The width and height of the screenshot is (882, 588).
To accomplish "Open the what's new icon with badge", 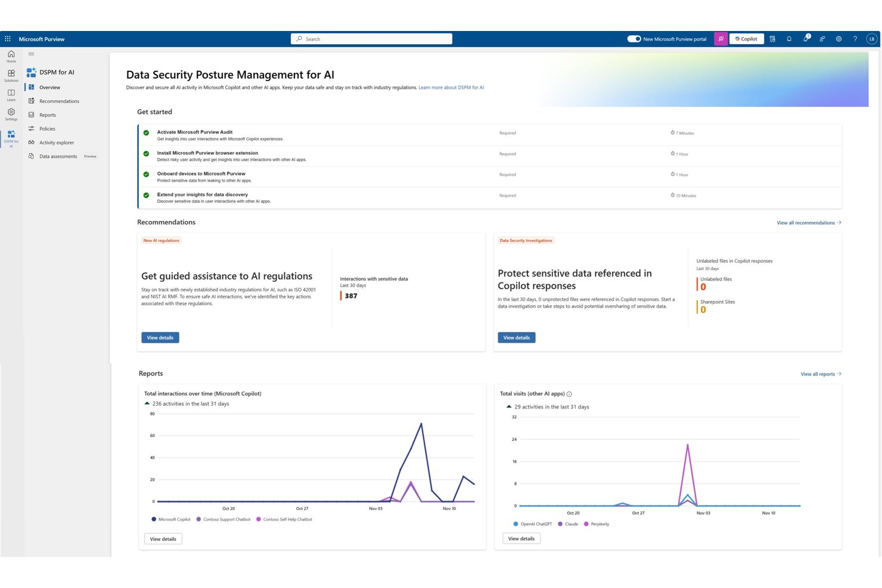I will 806,39.
